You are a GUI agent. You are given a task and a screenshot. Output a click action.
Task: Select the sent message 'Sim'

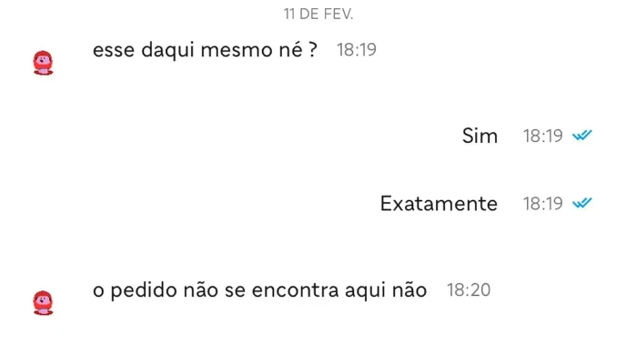(480, 136)
